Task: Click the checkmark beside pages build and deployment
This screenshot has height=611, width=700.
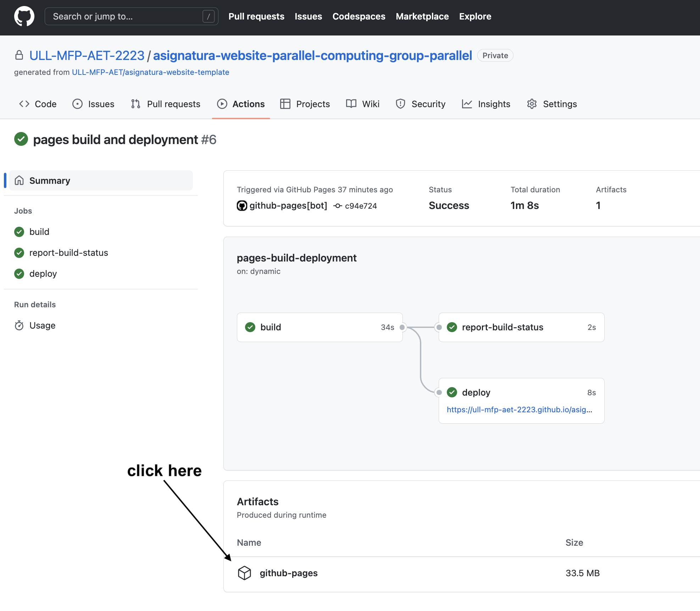Action: pyautogui.click(x=21, y=139)
